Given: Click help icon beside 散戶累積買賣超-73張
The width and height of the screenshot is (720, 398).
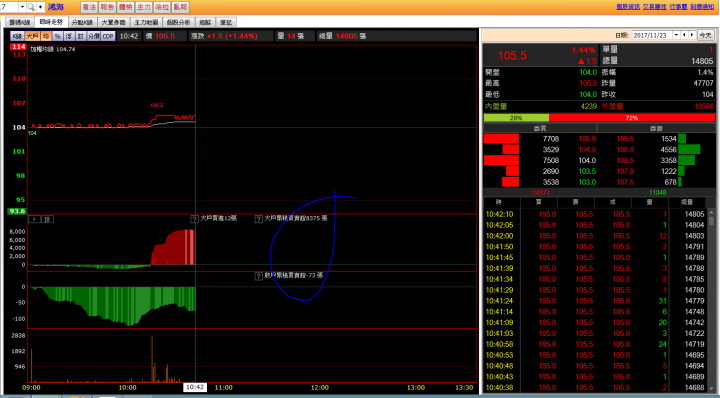Looking at the screenshot, I should click(x=259, y=276).
